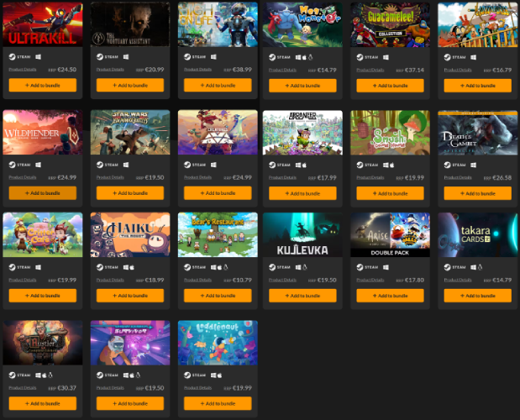Add Critter Cafe to bundle
The image size is (520, 420).
[x=43, y=296]
